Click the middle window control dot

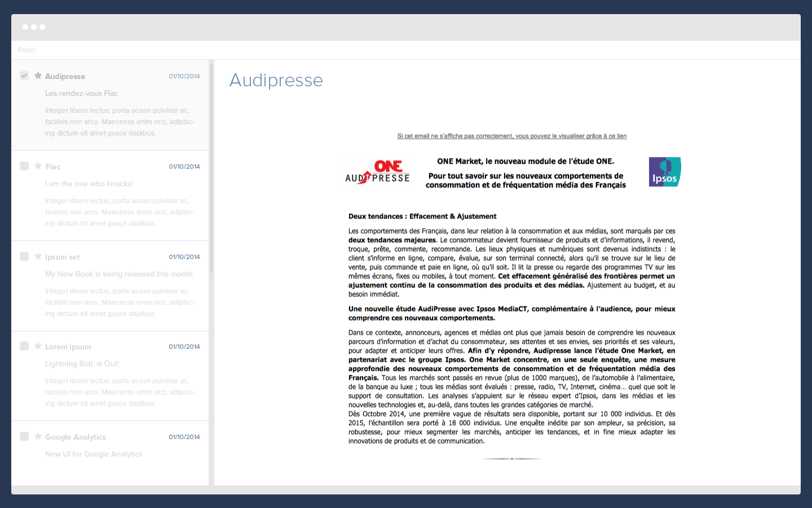click(x=34, y=27)
